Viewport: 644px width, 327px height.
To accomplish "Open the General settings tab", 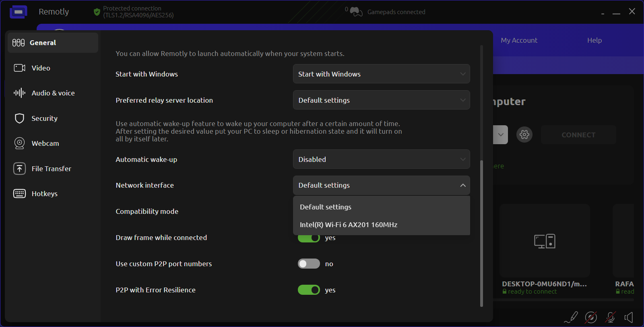I will [53, 43].
